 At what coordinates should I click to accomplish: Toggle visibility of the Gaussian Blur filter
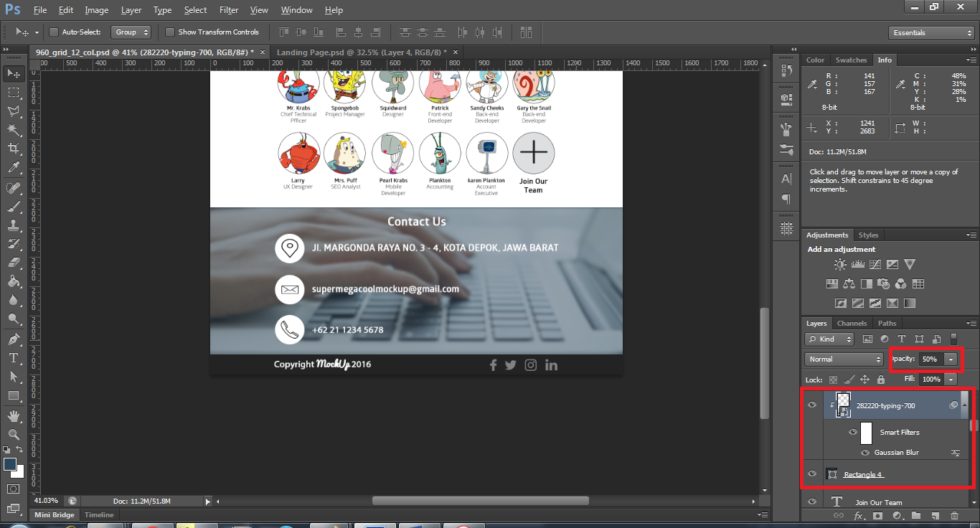pos(865,453)
